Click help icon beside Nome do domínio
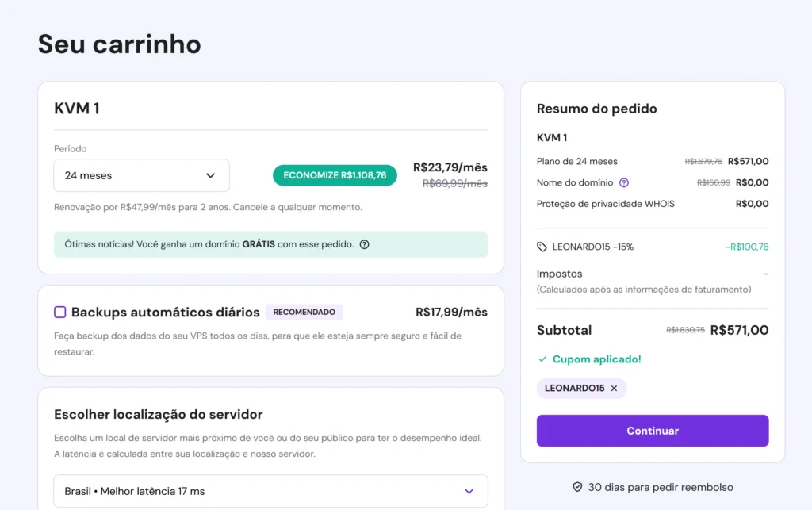The width and height of the screenshot is (812, 510). point(624,182)
